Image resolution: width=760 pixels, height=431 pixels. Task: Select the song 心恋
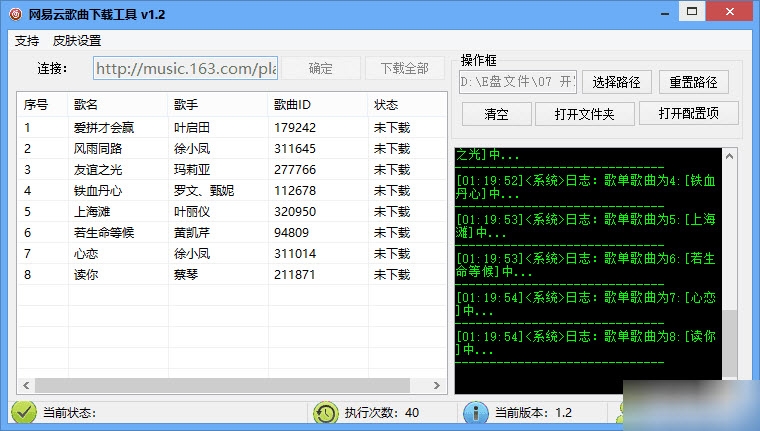point(86,254)
